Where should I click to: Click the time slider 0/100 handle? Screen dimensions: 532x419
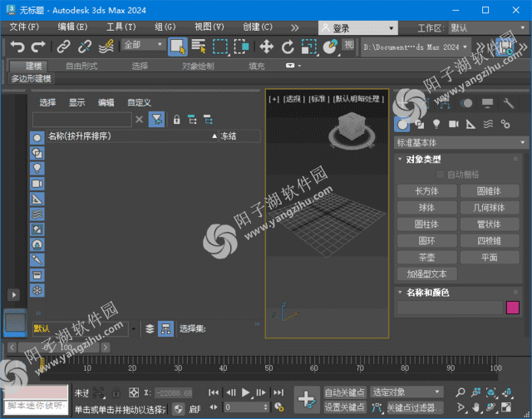coord(59,347)
